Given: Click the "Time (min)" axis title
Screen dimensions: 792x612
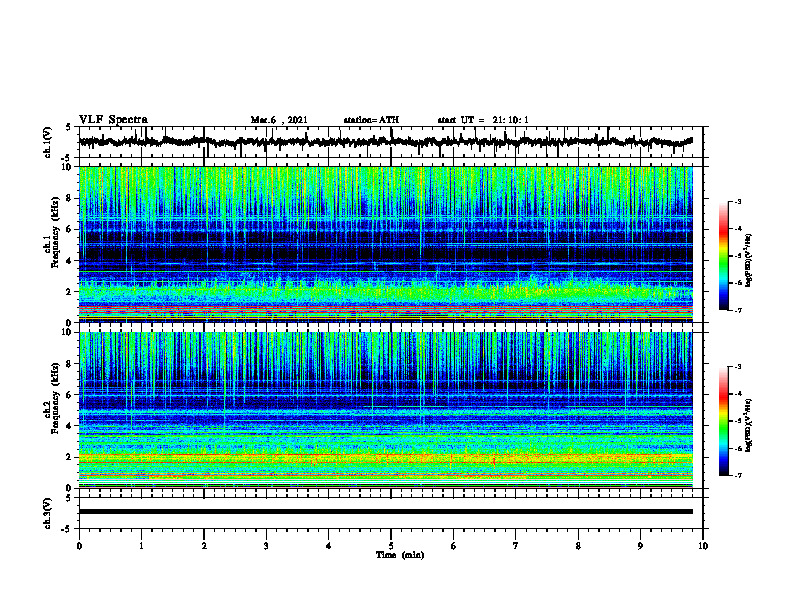Looking at the screenshot, I should pos(400,555).
